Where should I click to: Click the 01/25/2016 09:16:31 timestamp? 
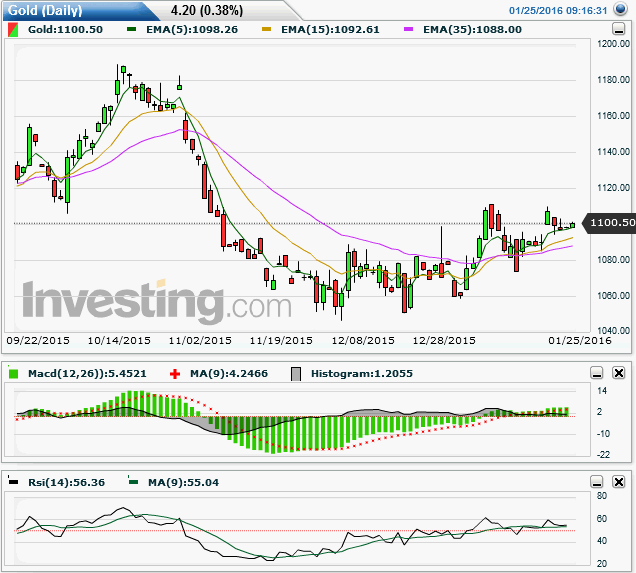coord(558,11)
